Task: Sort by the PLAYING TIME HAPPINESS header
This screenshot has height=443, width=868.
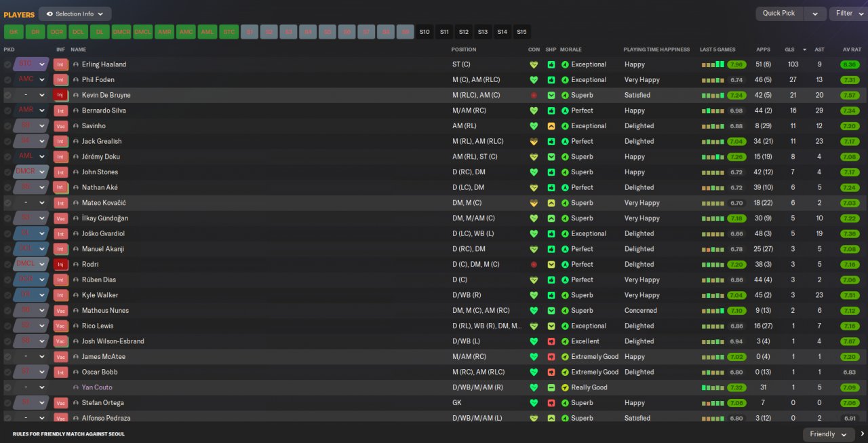Action: 656,50
